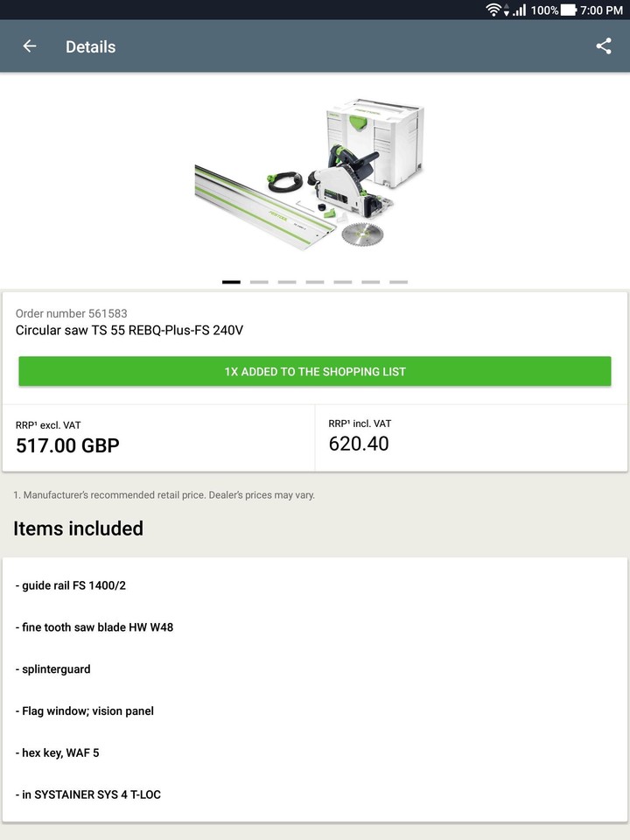Select the sixth carousel image dot
Viewport: 630px width, 840px height.
(x=371, y=282)
